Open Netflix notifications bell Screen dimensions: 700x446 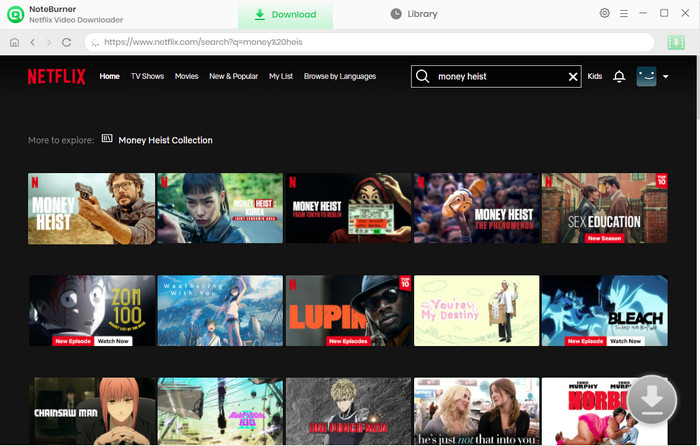pos(619,76)
